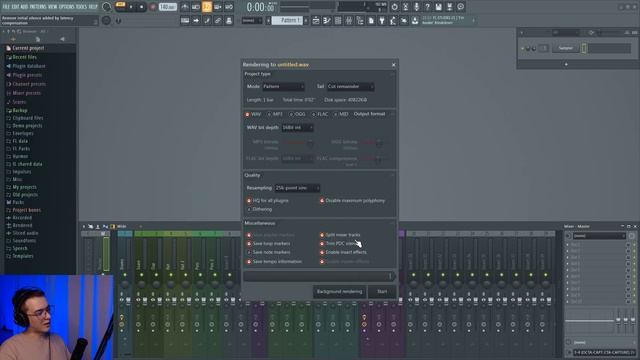Click the play button in transport
The width and height of the screenshot is (640, 360).
click(x=131, y=7)
